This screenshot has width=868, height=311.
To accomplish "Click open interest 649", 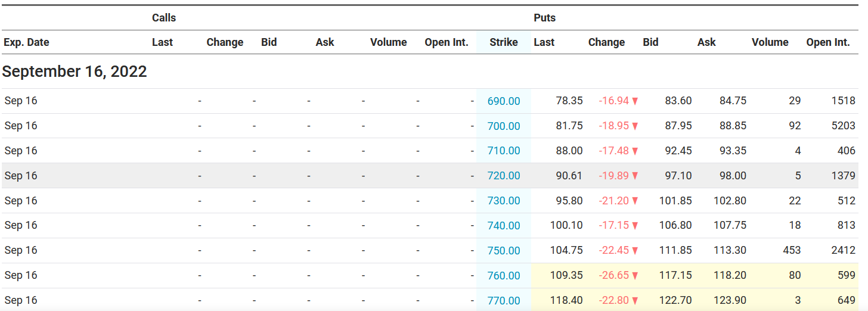I will [847, 300].
